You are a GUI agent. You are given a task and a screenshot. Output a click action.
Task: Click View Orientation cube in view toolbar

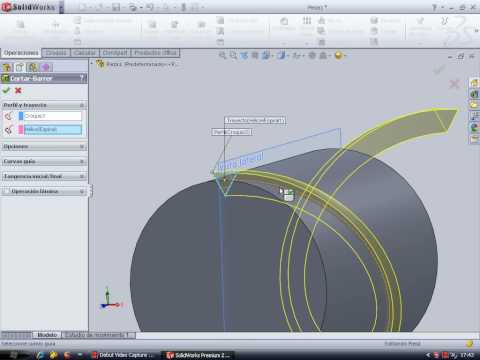265,55
